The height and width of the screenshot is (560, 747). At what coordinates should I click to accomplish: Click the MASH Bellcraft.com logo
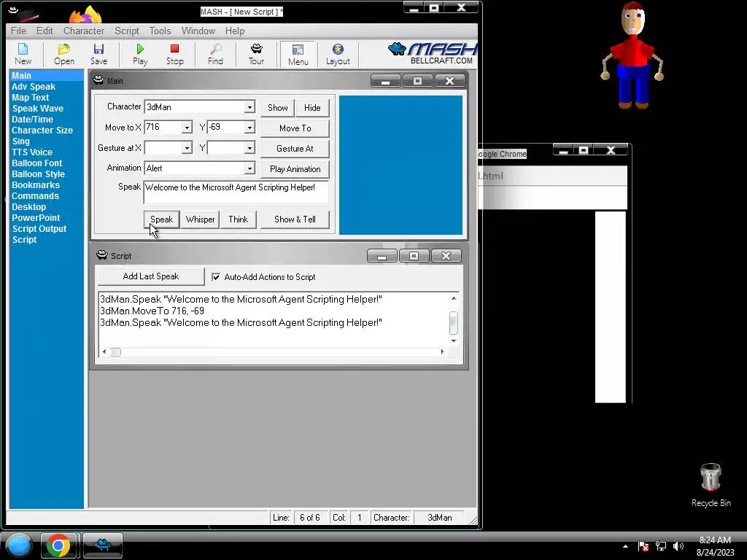tap(432, 53)
